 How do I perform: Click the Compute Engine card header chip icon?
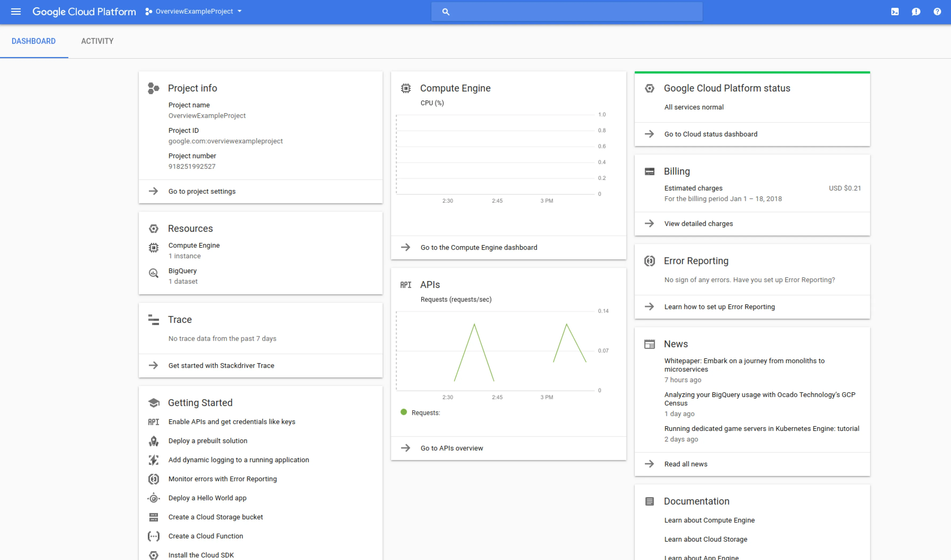coord(406,88)
